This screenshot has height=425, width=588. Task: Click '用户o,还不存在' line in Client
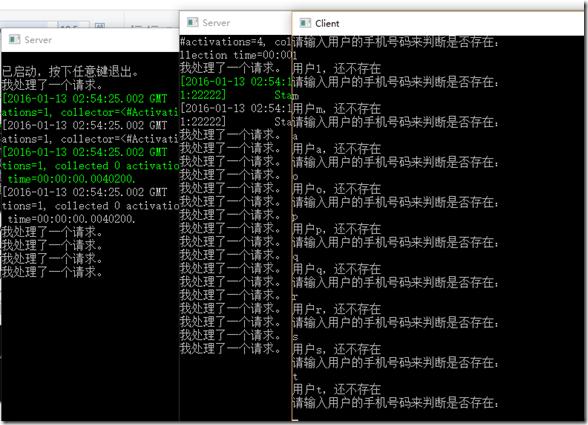(337, 189)
